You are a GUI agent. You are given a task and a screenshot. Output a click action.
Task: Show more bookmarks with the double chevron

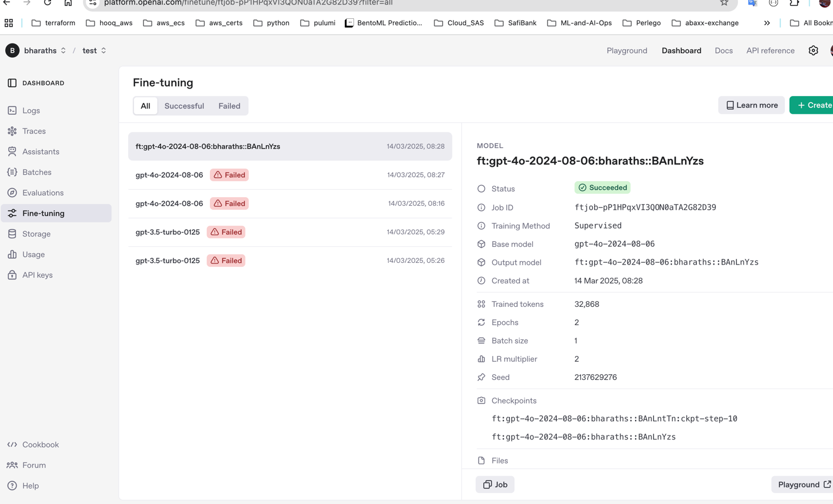(767, 23)
